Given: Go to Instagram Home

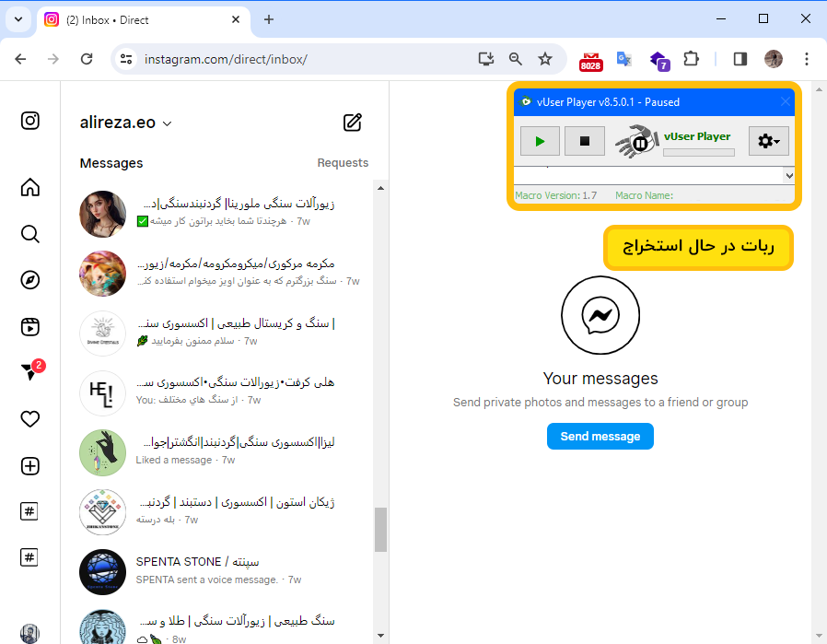Looking at the screenshot, I should pyautogui.click(x=30, y=187).
